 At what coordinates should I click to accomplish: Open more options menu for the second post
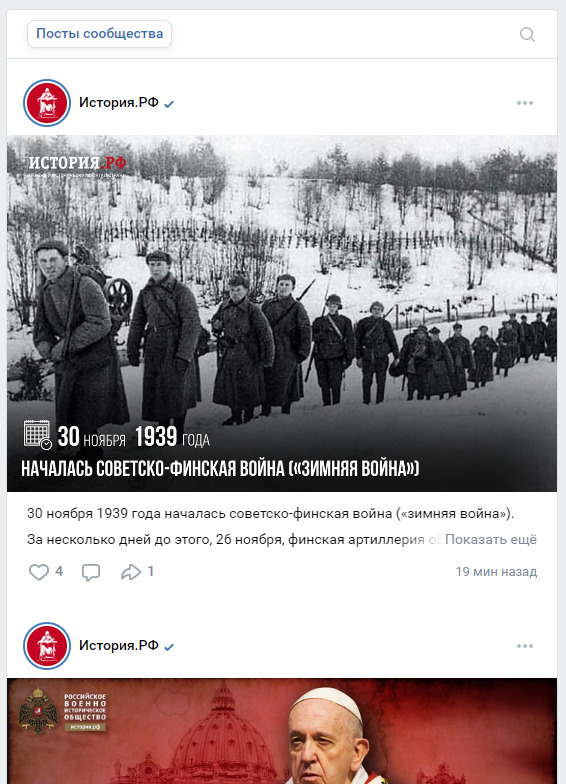pyautogui.click(x=524, y=646)
